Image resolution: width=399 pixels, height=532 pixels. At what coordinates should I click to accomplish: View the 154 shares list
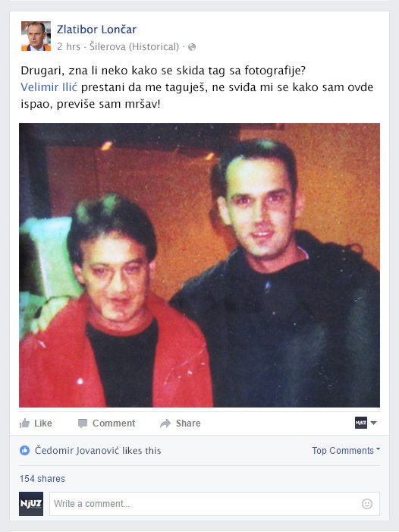(42, 479)
